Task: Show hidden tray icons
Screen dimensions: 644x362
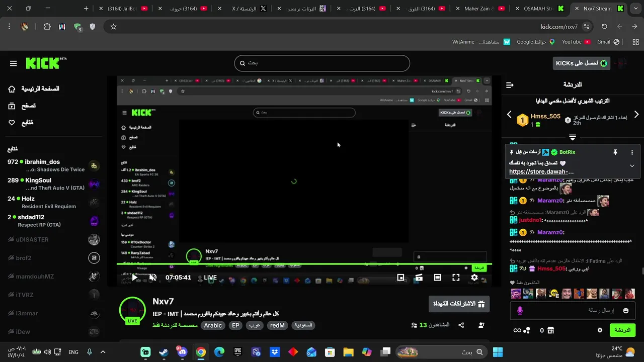Action: 103,352
